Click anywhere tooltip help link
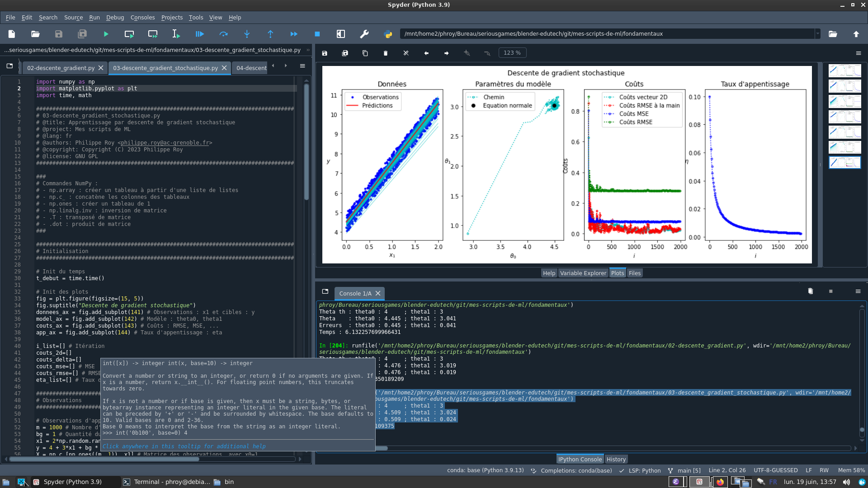 (183, 446)
